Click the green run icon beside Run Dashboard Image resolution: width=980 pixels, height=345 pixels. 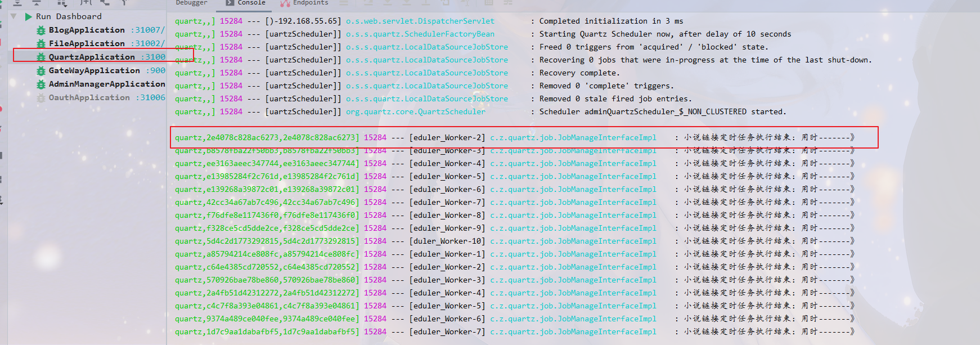pos(28,17)
